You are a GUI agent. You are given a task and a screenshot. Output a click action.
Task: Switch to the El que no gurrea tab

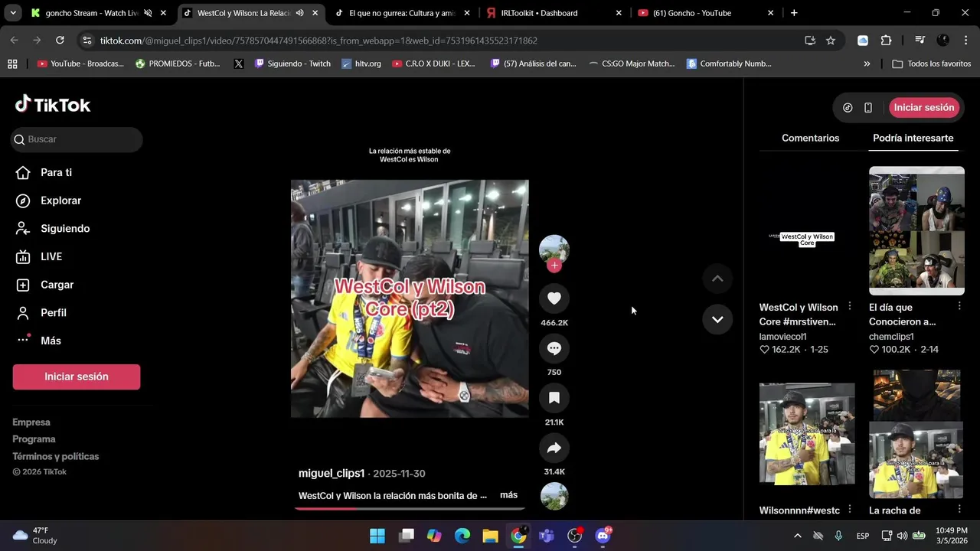pos(403,13)
